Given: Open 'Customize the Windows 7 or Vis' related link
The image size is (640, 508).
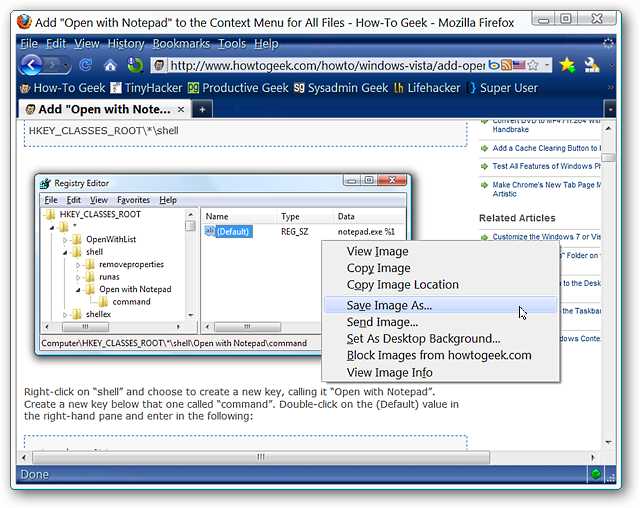Looking at the screenshot, I should point(546,237).
